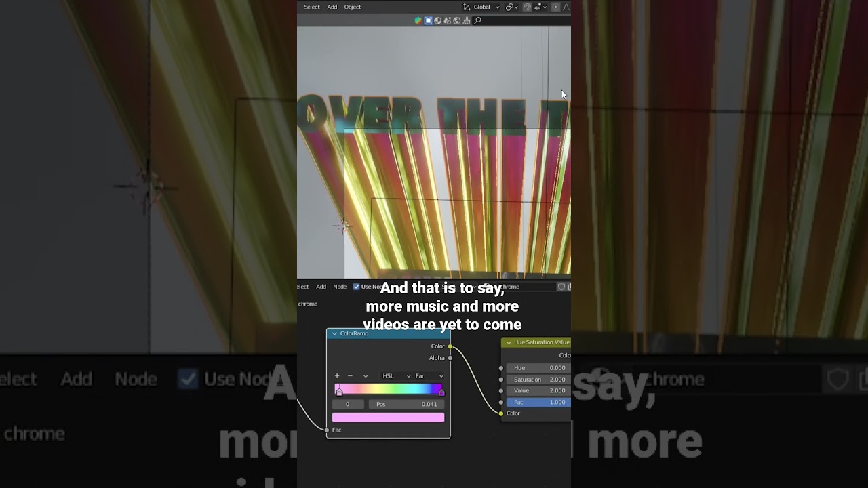Click the active stop index field showing 0

pos(348,404)
